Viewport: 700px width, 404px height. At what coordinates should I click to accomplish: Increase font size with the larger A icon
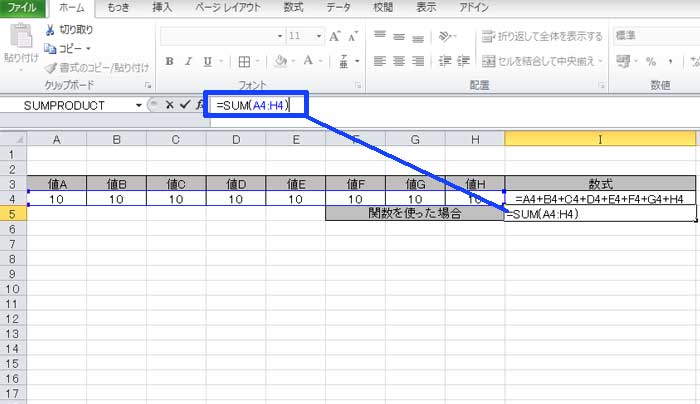click(x=335, y=36)
